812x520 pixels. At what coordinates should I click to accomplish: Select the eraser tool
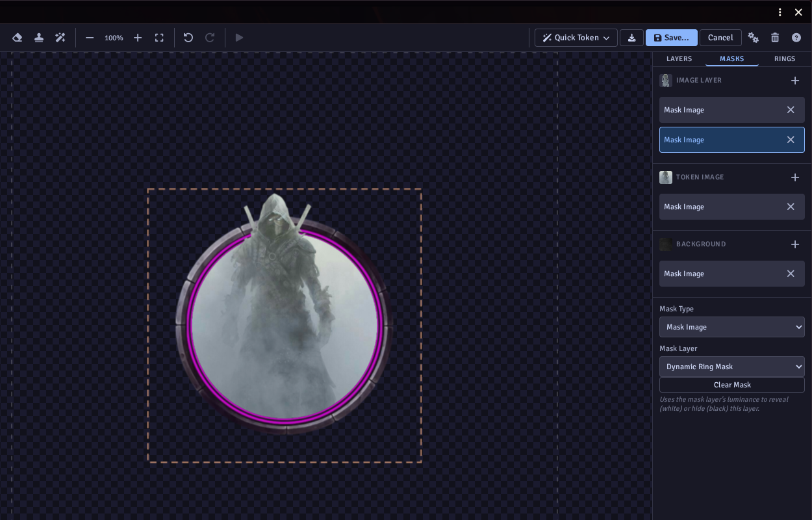(18, 38)
